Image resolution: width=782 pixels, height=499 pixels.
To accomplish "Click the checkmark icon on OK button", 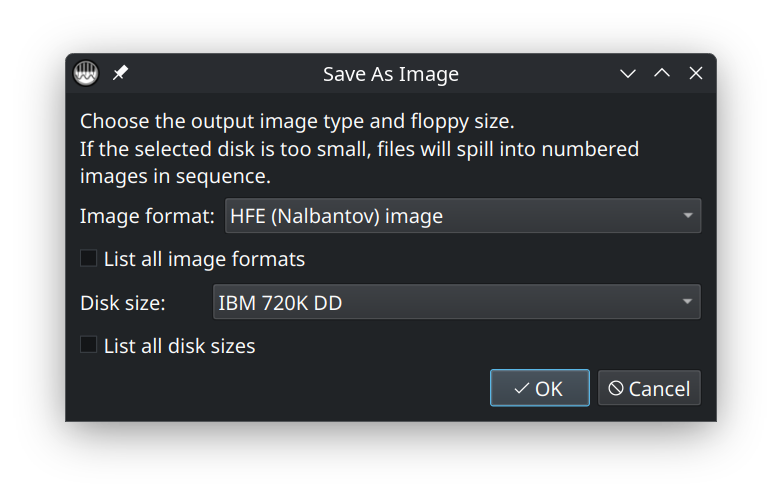I will [x=521, y=389].
